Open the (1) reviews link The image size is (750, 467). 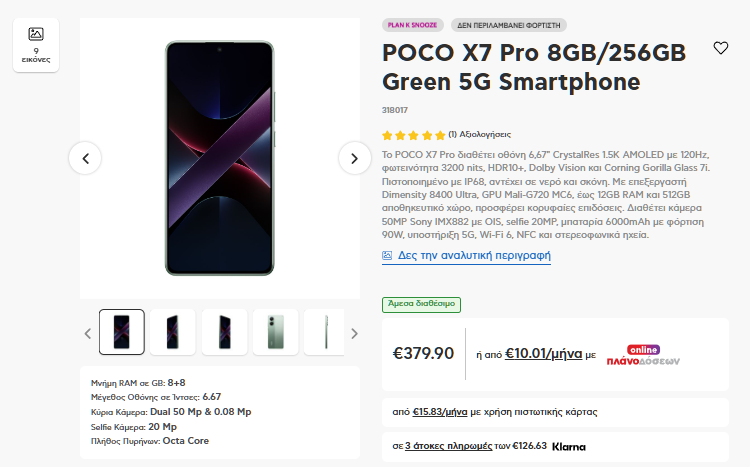[x=480, y=134]
